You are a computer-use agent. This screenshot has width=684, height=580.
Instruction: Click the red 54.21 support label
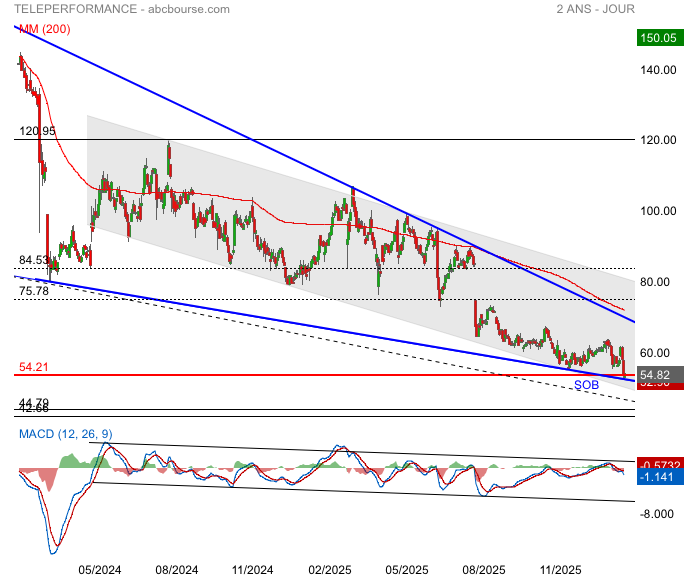pyautogui.click(x=34, y=367)
